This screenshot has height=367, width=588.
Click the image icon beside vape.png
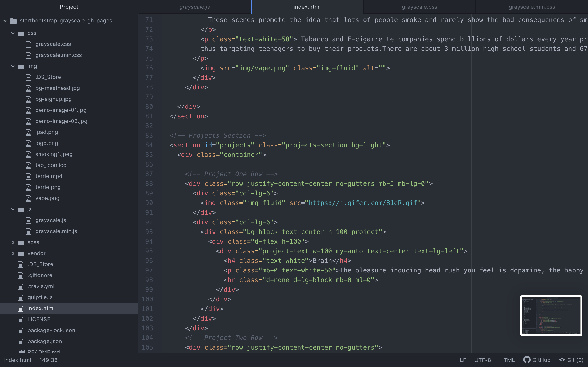tap(28, 198)
